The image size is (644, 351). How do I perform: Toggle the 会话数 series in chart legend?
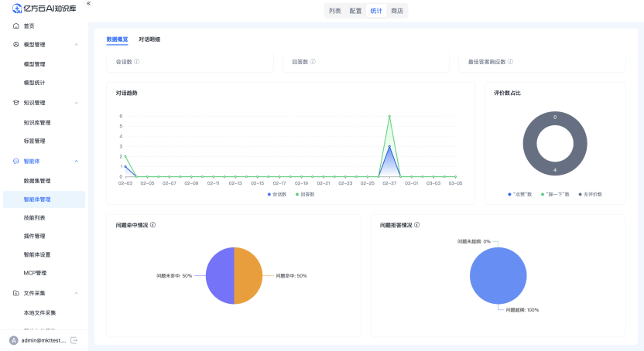277,194
